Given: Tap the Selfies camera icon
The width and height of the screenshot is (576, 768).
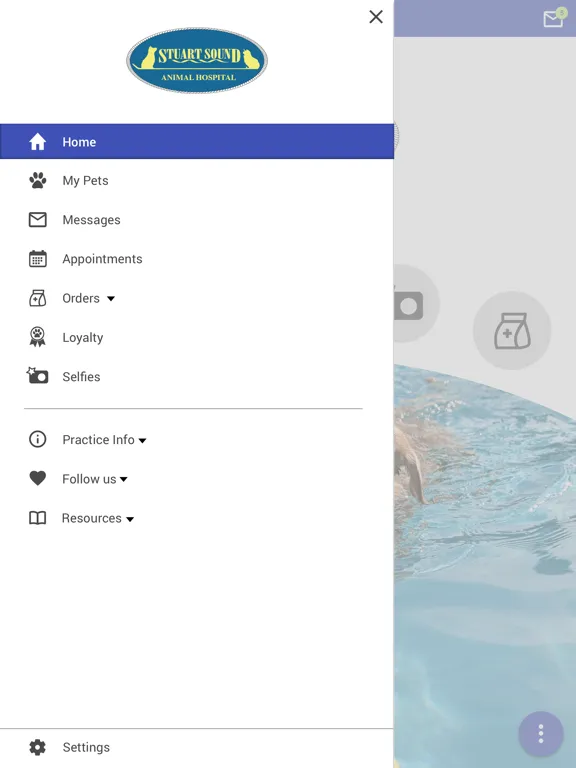Looking at the screenshot, I should point(37,376).
